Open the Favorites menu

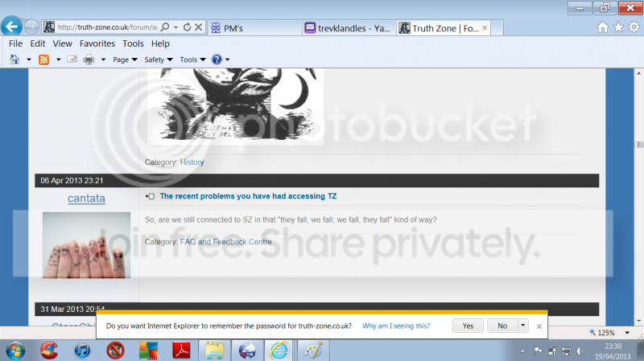click(97, 43)
